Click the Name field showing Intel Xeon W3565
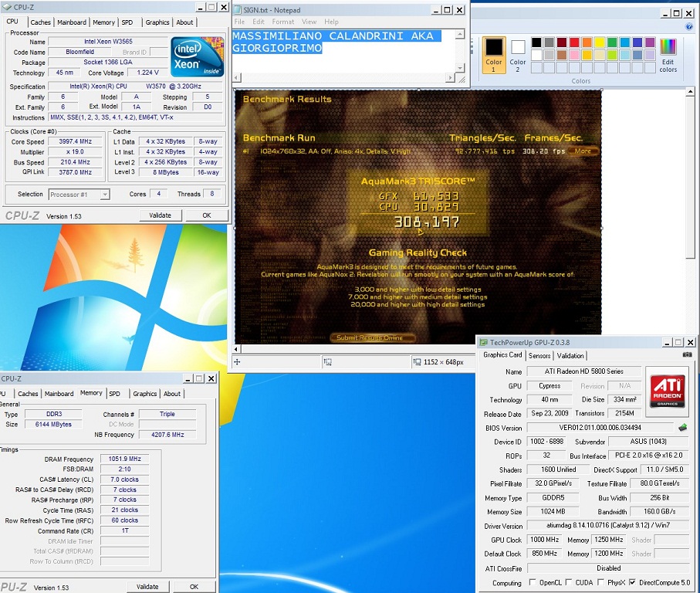Screen dimensions: 700x593 click(x=108, y=42)
